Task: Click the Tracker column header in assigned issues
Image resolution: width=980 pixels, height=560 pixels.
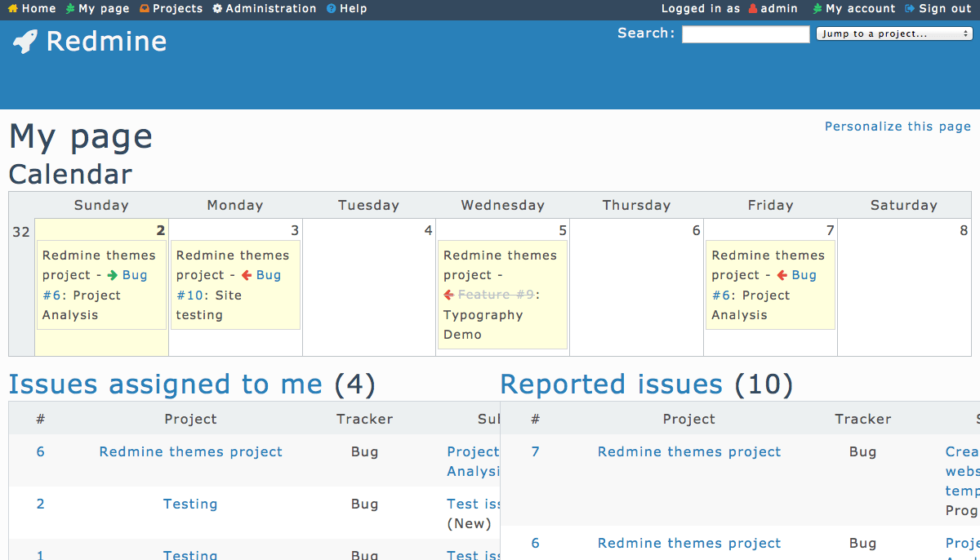Action: pos(365,419)
